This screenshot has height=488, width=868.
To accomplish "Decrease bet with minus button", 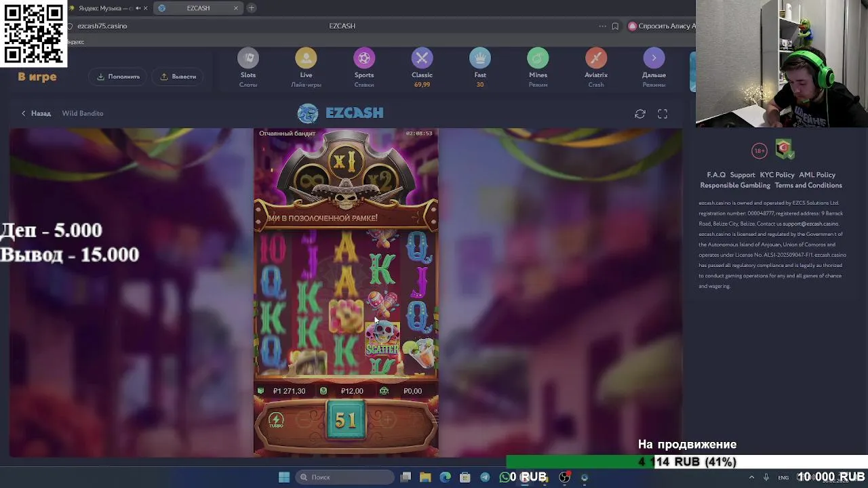I will point(306,420).
